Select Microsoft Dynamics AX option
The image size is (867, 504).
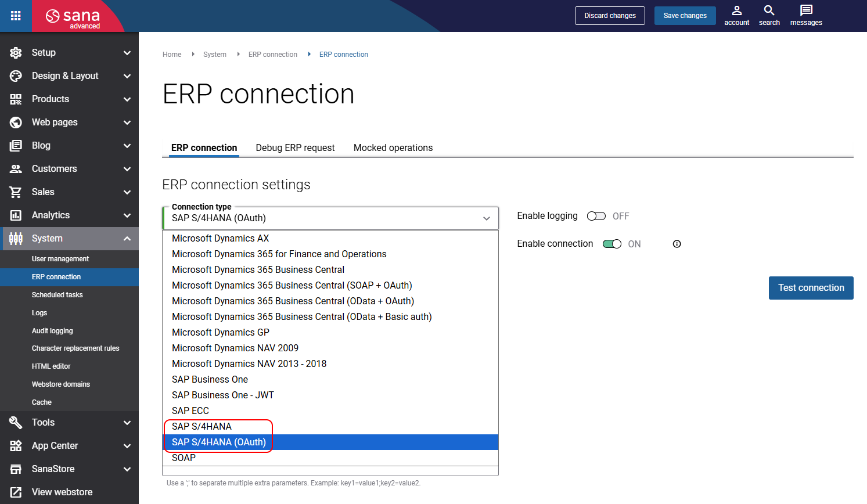pos(330,238)
